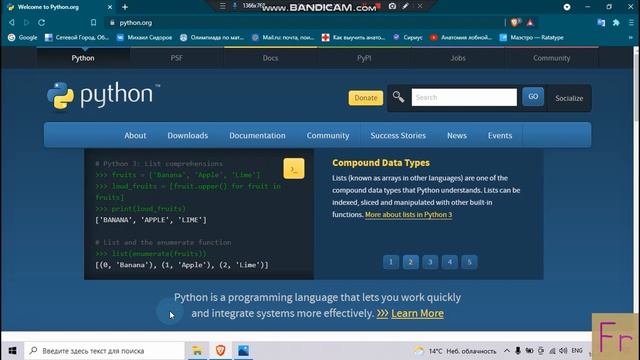Image resolution: width=640 pixels, height=360 pixels.
Task: Open the Сетевой Город bookmark
Action: (x=77, y=38)
